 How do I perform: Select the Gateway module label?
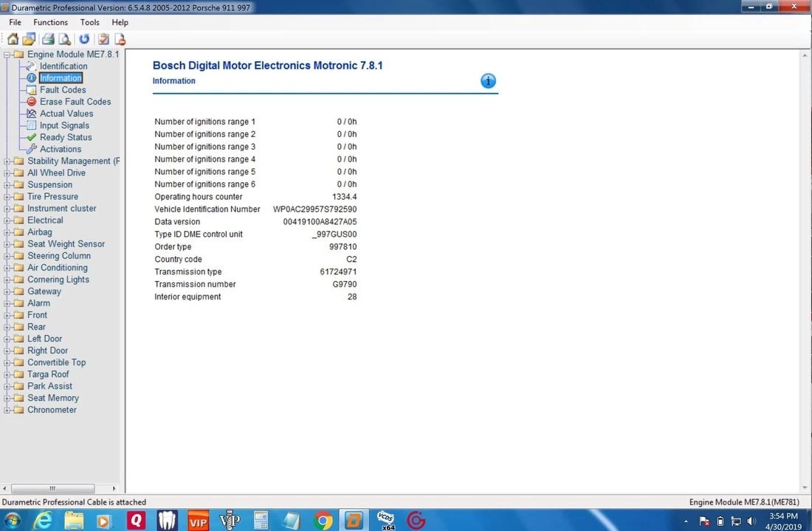coord(44,291)
